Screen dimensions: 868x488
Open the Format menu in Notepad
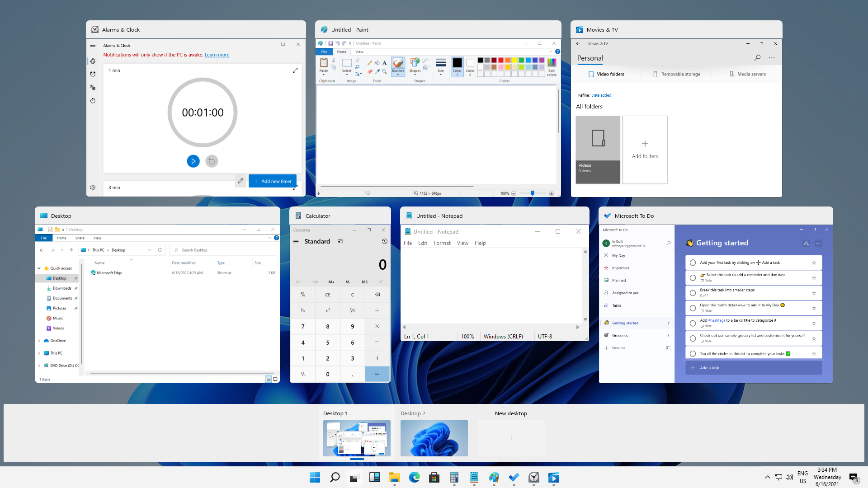442,243
